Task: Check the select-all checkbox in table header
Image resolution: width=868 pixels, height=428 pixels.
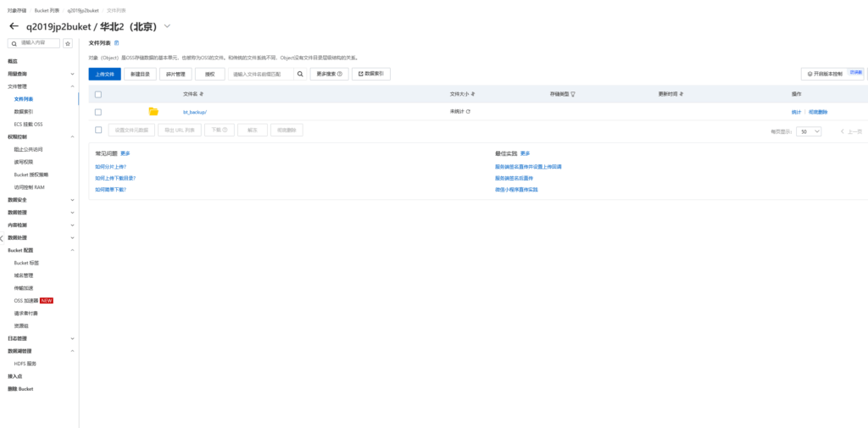Action: (x=98, y=94)
